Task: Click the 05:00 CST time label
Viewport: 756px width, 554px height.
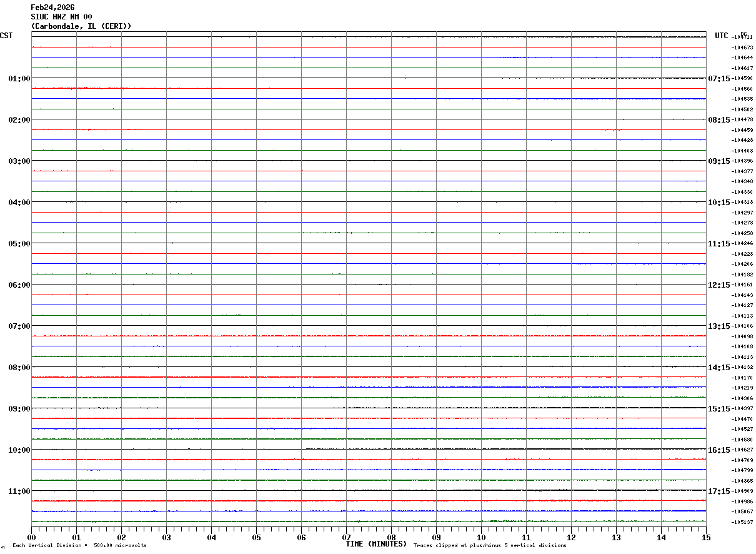Action: click(x=19, y=244)
